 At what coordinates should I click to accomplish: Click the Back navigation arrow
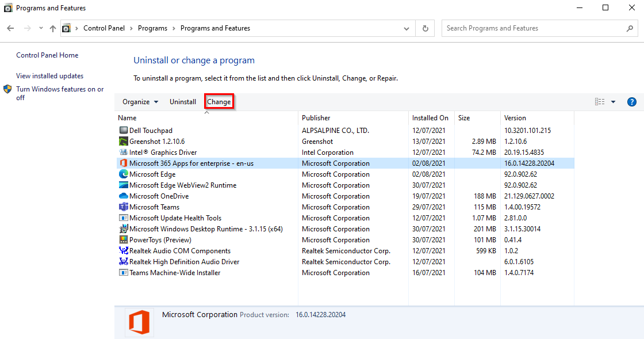[x=11, y=28]
